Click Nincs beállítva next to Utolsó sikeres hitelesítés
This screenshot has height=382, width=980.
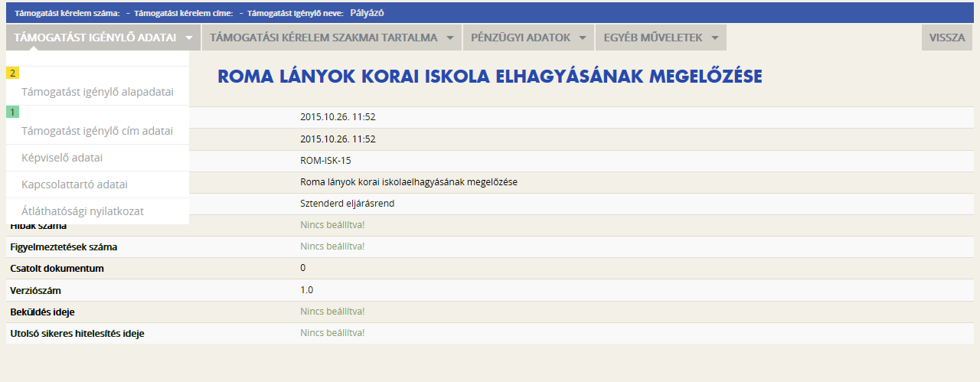(332, 333)
